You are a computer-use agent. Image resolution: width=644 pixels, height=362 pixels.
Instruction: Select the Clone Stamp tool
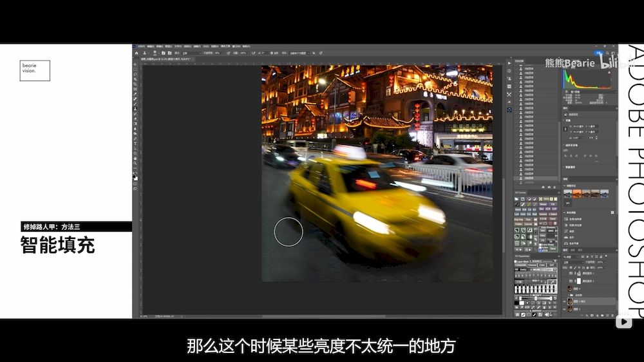(135, 108)
